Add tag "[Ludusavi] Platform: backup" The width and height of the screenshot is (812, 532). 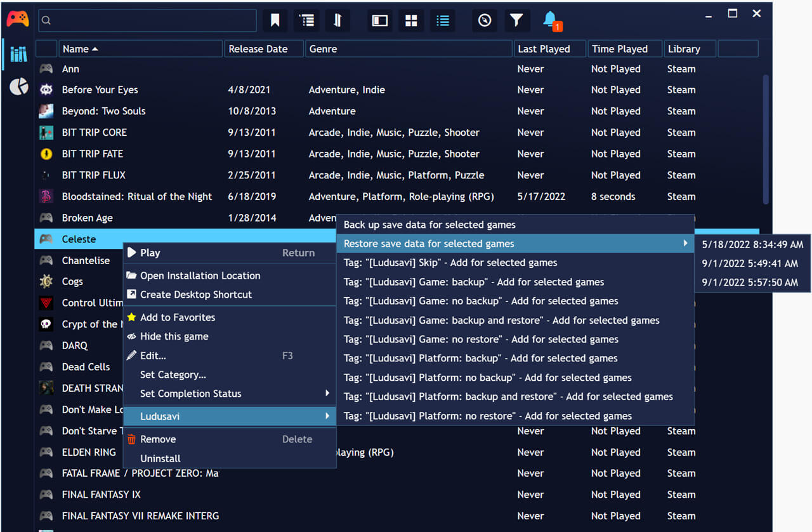click(x=515, y=359)
